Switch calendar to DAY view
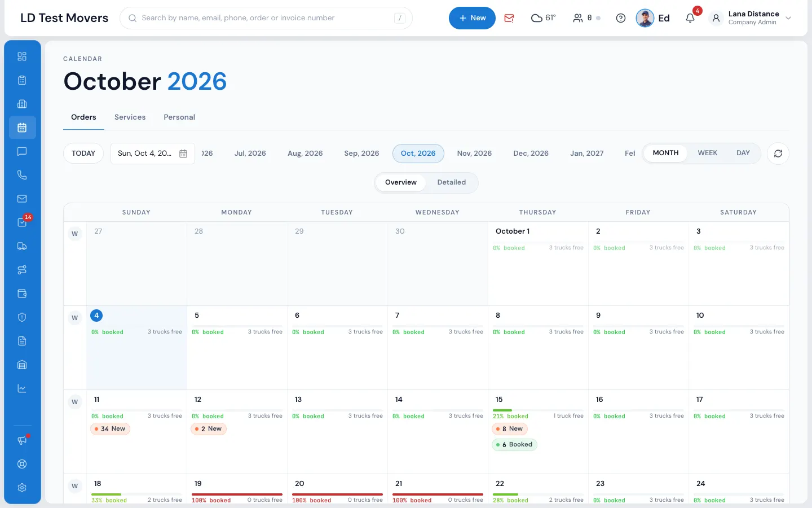 point(743,153)
